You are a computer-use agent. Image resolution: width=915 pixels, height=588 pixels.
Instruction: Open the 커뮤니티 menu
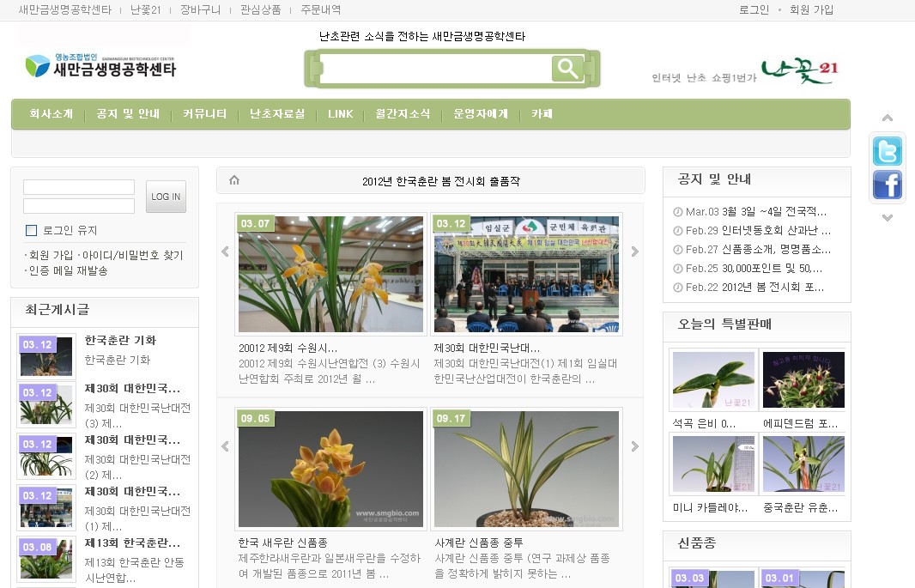tap(204, 114)
